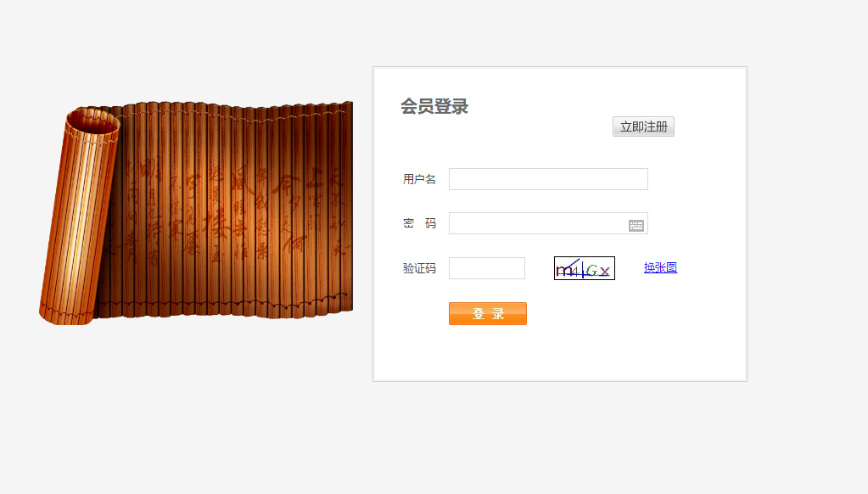Click the 验证码 field label
868x494 pixels.
coord(419,268)
